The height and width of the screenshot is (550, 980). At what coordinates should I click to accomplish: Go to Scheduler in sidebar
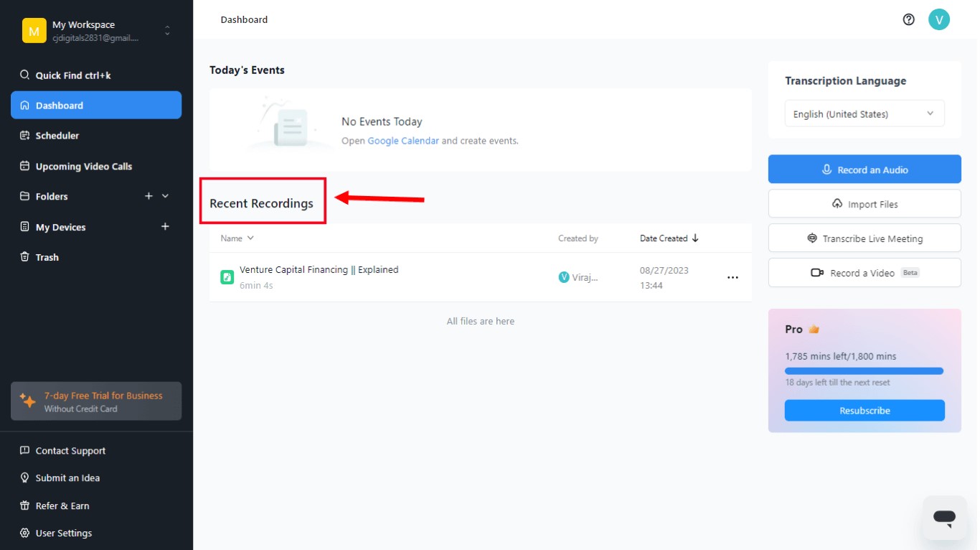57,136
